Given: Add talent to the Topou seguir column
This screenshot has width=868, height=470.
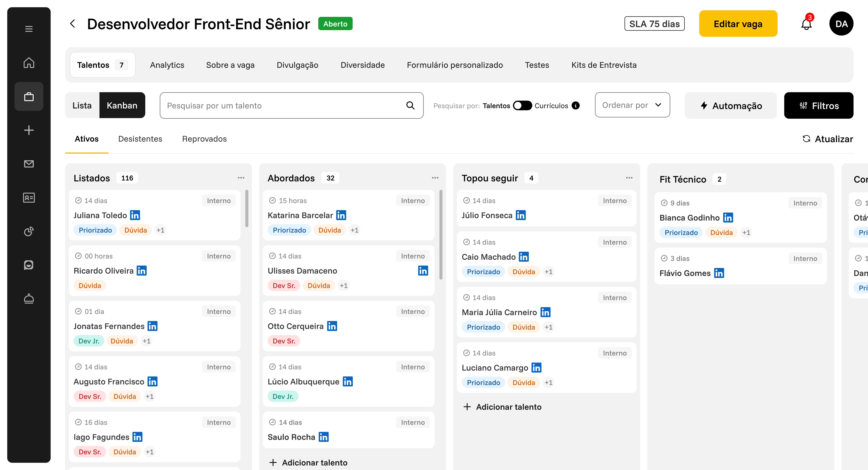Looking at the screenshot, I should tap(502, 407).
